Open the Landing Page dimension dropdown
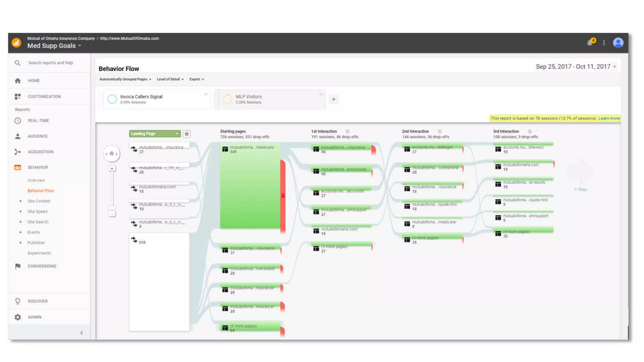644x362 pixels. click(x=155, y=134)
